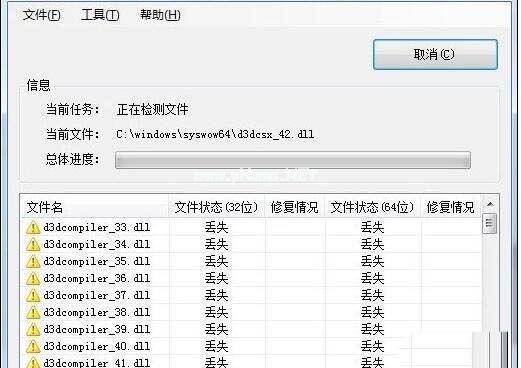Click the 总体进度 progress bar
The width and height of the screenshot is (521, 368).
click(293, 160)
